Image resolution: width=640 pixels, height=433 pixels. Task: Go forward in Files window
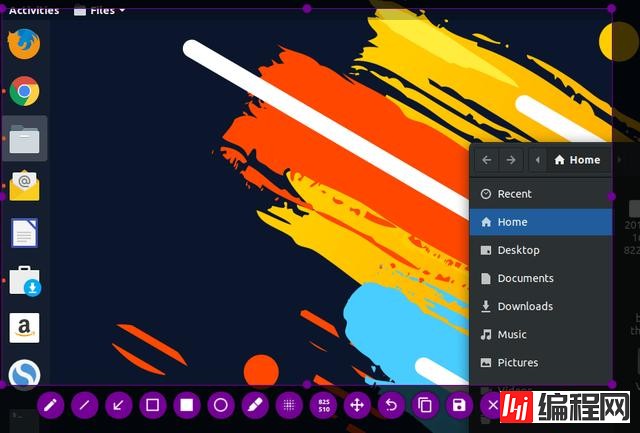(x=511, y=160)
